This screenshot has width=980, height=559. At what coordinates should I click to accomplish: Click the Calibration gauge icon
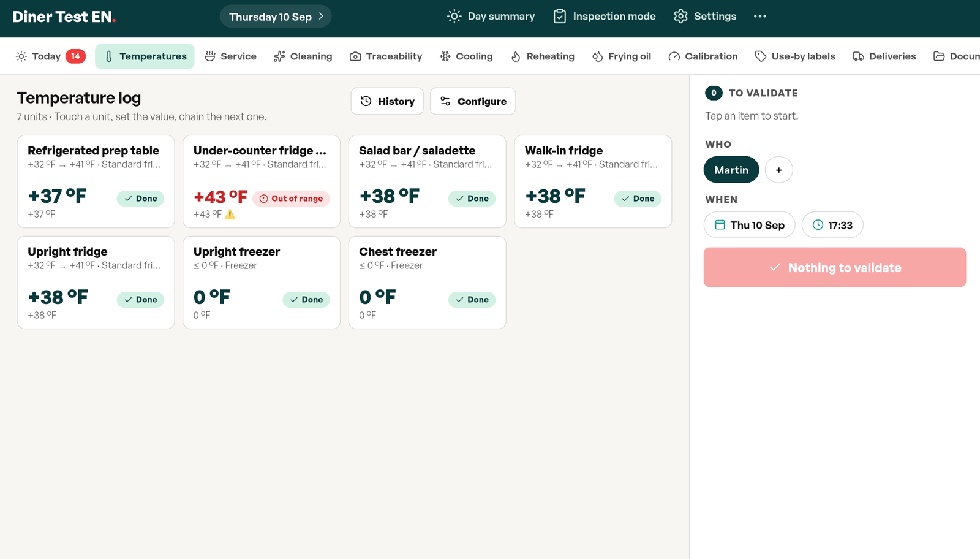point(674,56)
